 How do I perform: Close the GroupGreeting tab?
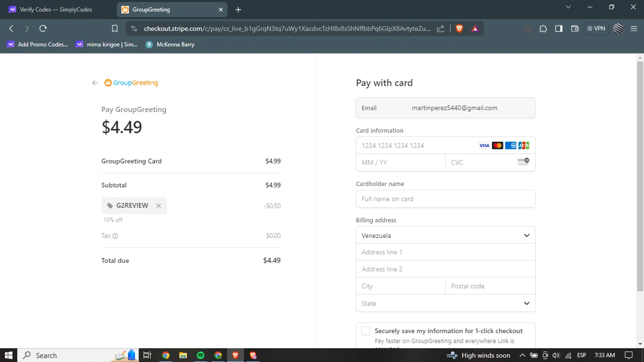pyautogui.click(x=221, y=9)
